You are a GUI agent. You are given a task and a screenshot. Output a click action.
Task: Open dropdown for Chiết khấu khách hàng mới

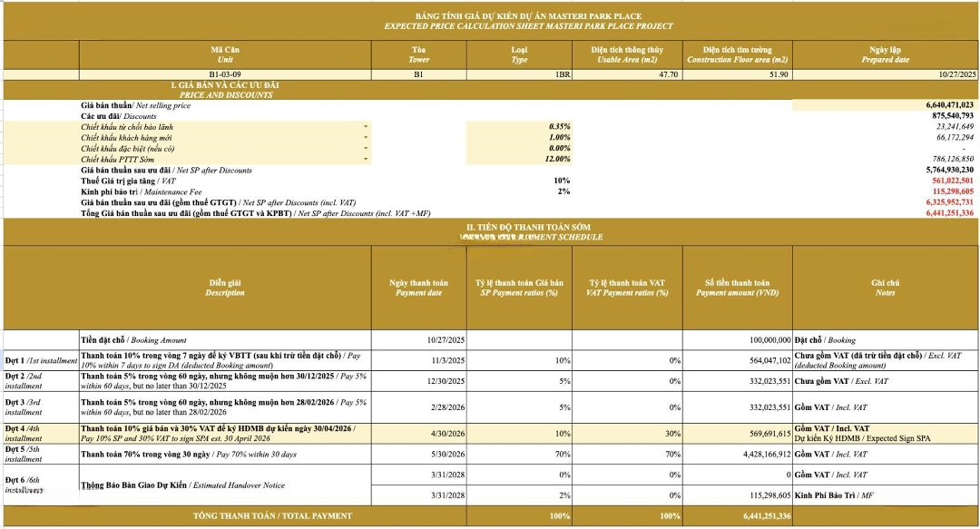[x=366, y=138]
